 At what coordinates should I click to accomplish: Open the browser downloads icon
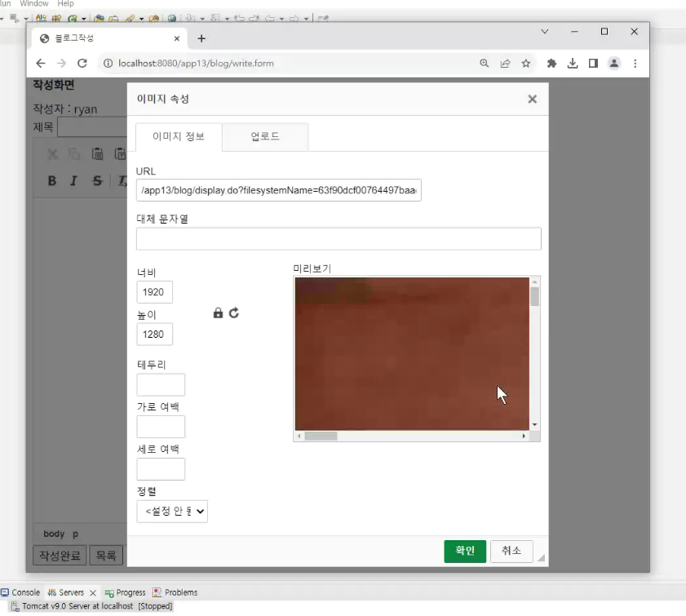point(573,64)
